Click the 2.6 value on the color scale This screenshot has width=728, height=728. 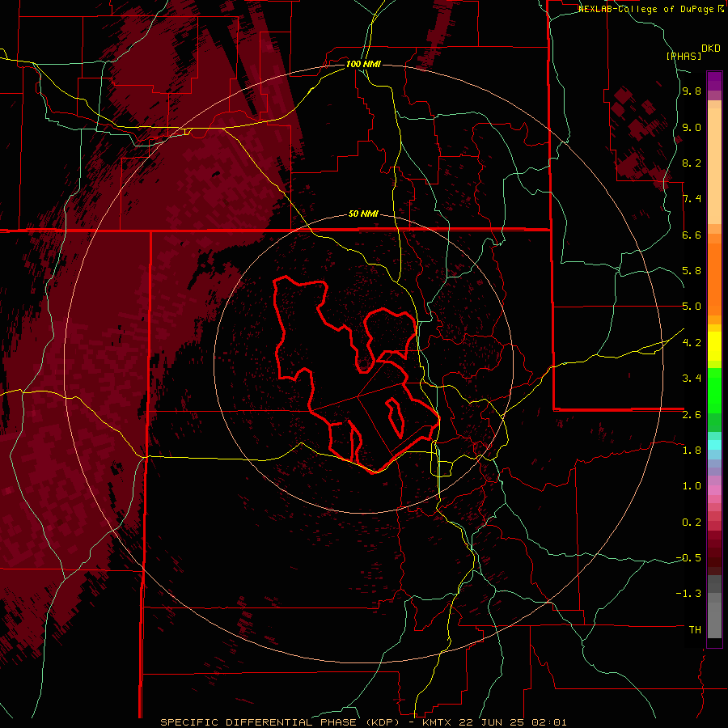(x=692, y=415)
